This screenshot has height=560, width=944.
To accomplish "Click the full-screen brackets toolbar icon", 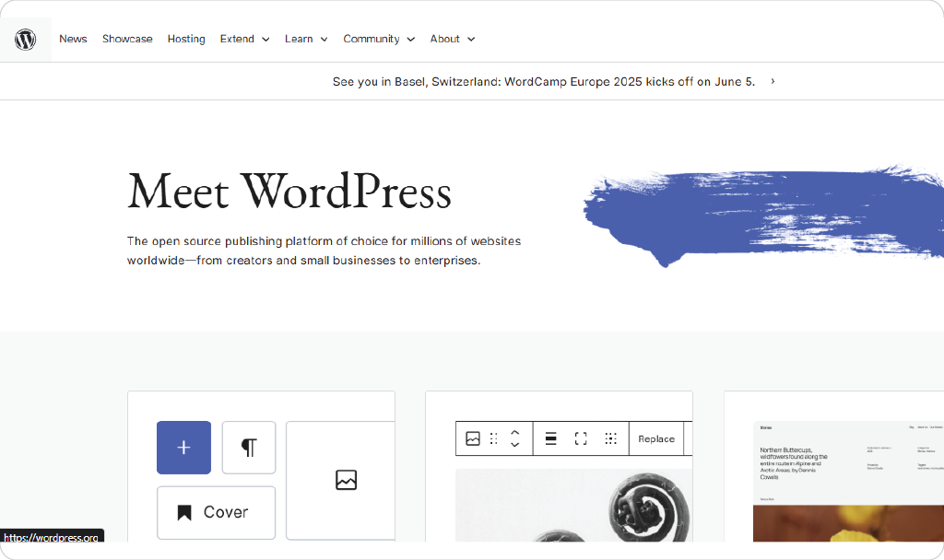I will (581, 438).
